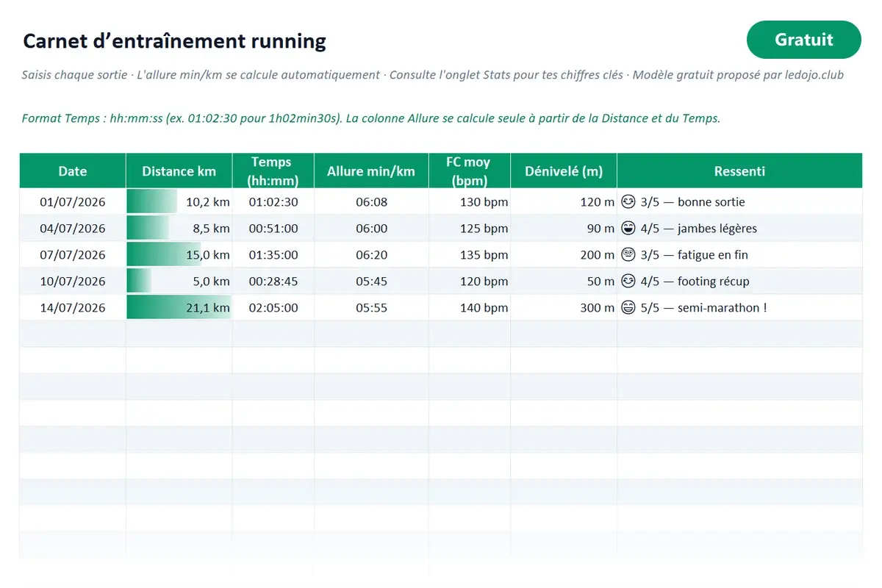Click the emoji beside 'semi-marathon !'
Screen dimensions: 882x588
coord(628,307)
